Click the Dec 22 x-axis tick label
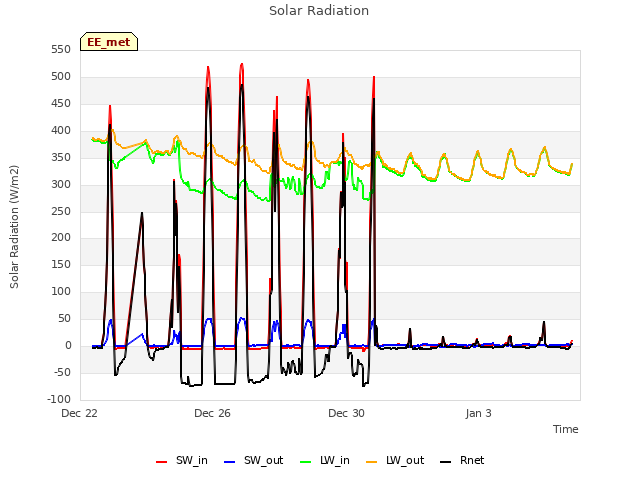The width and height of the screenshot is (640, 480). (80, 413)
